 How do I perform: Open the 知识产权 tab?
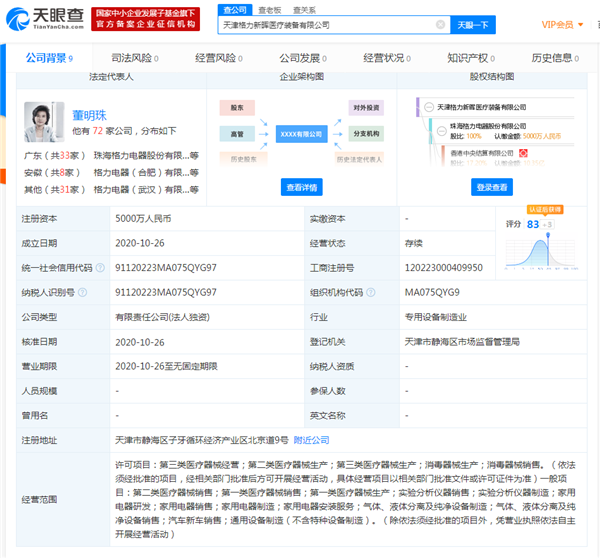470,59
